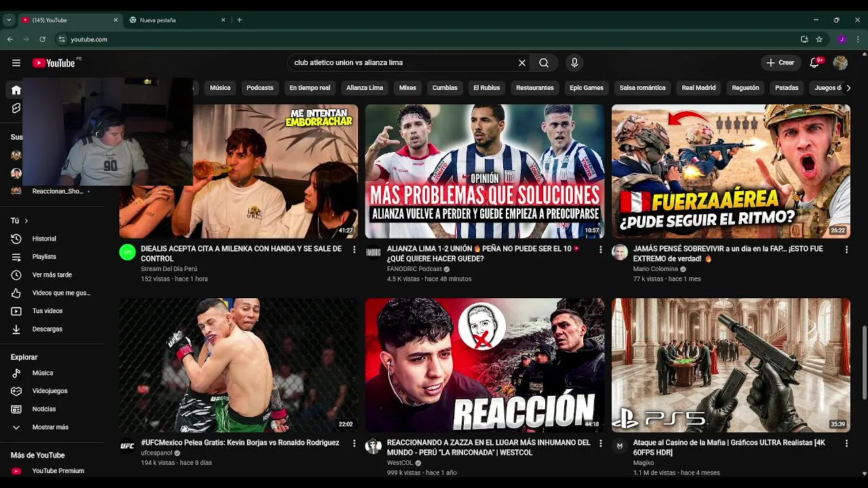Viewport: 868px width, 488px height.
Task: Select the Reguetón chip
Action: [745, 88]
